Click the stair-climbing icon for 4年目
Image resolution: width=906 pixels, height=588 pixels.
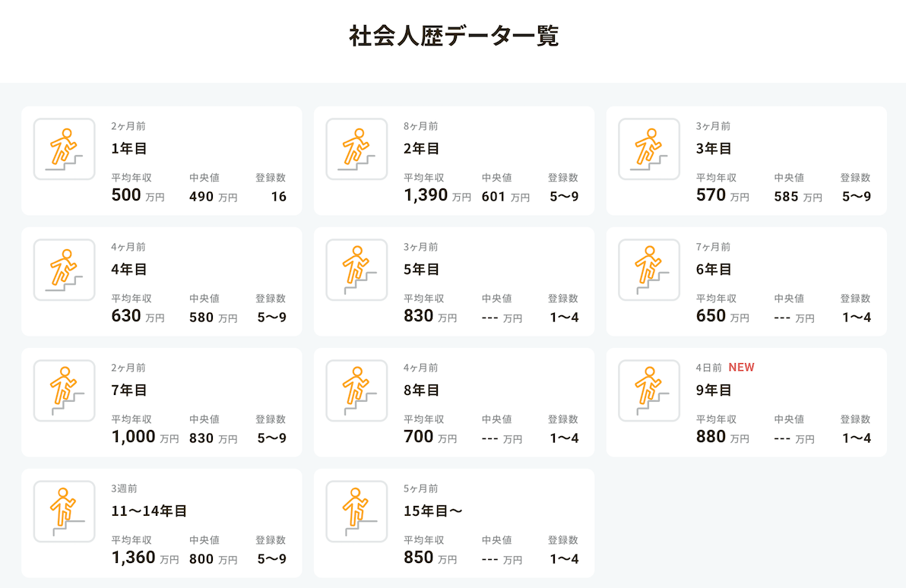coord(65,270)
